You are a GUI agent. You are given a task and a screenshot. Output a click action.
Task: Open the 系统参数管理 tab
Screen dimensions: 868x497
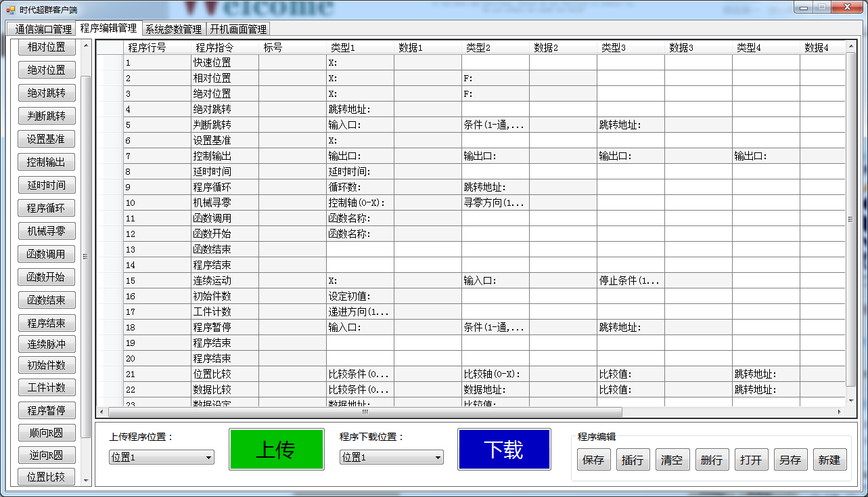[173, 29]
